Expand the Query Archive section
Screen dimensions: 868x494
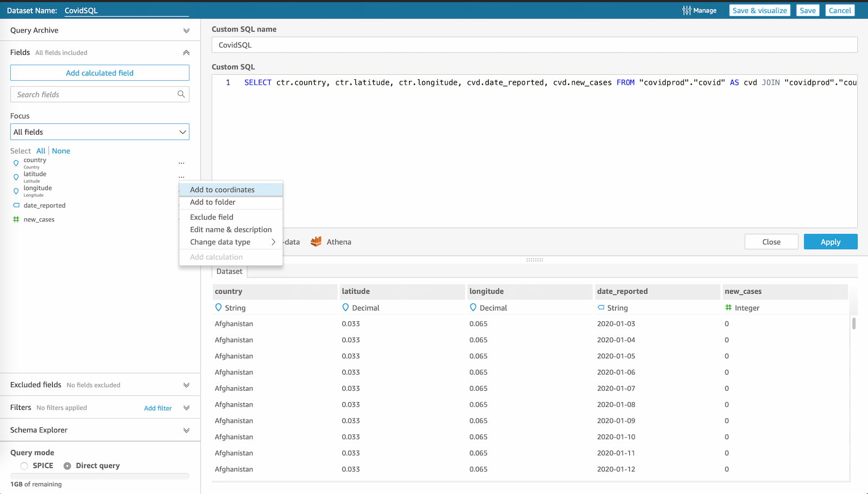[x=186, y=30]
